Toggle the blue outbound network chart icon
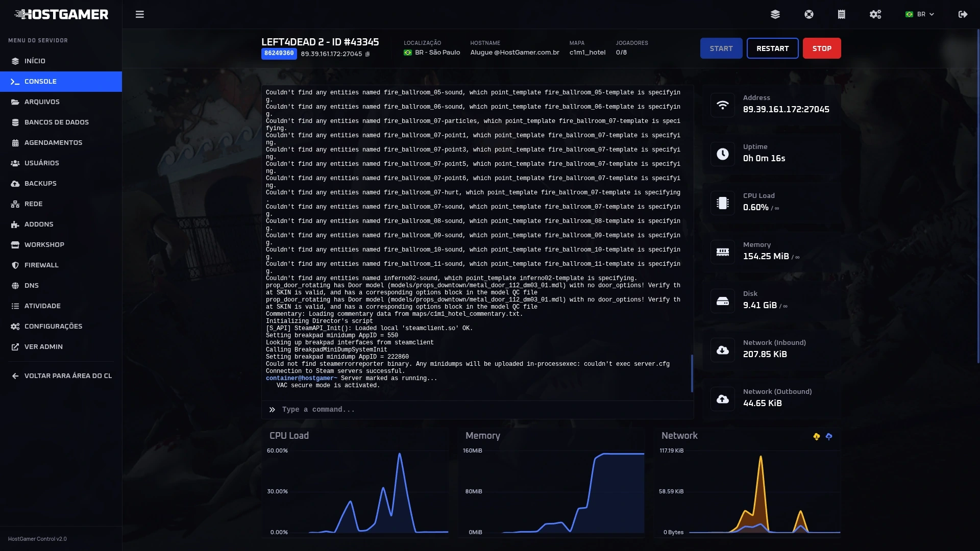980x551 pixels. [x=829, y=436]
